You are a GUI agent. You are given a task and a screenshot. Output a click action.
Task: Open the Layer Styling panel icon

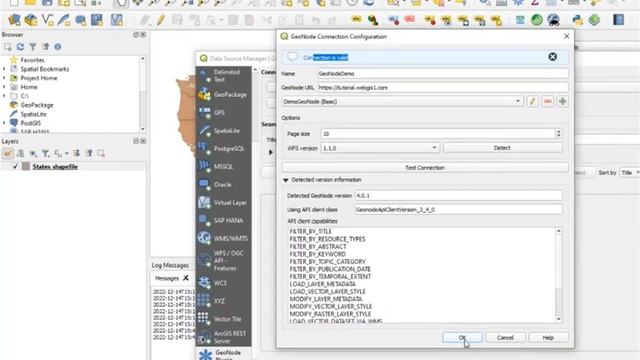pyautogui.click(x=7, y=153)
